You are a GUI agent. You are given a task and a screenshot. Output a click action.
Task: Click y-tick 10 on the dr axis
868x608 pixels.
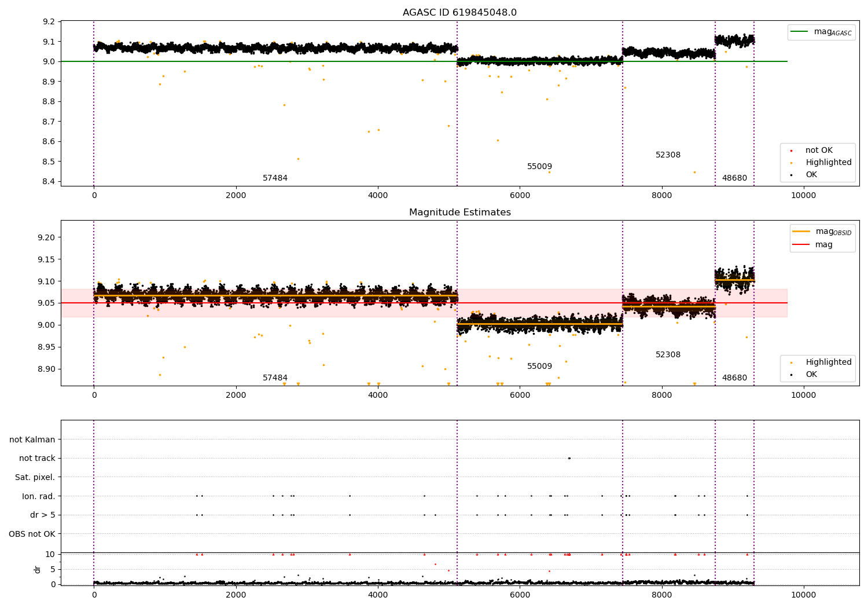50,555
